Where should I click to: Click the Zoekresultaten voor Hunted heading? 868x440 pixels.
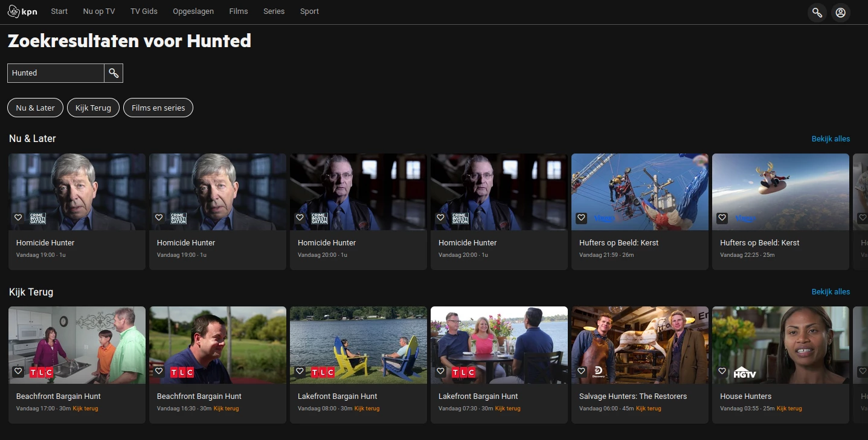(x=129, y=41)
